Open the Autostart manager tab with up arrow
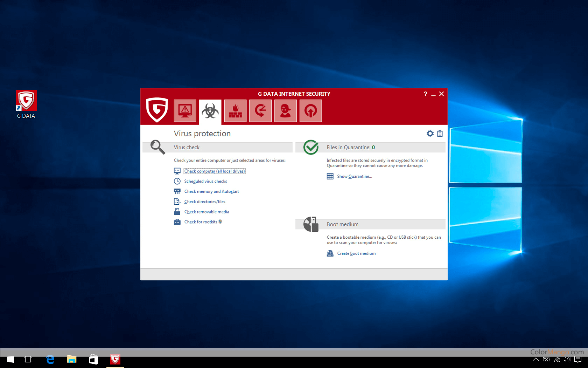Screen dimensions: 588x368 pyautogui.click(x=311, y=111)
